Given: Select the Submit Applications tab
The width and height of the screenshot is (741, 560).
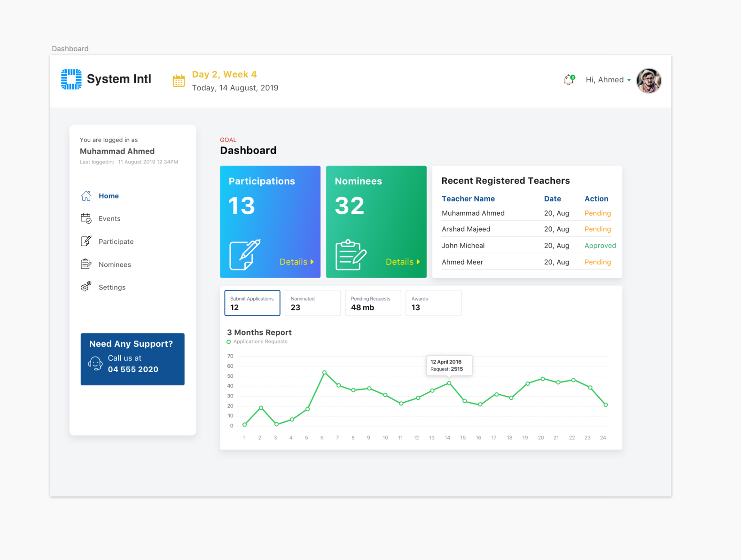Looking at the screenshot, I should click(x=252, y=303).
